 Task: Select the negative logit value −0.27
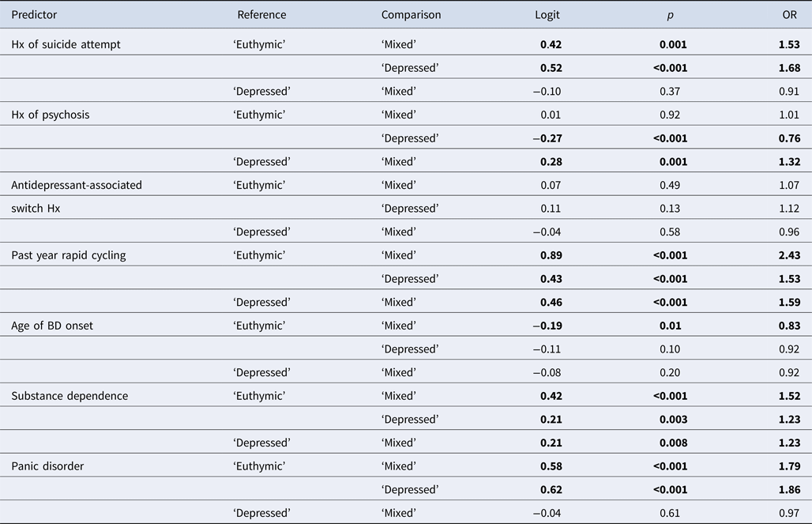(547, 138)
